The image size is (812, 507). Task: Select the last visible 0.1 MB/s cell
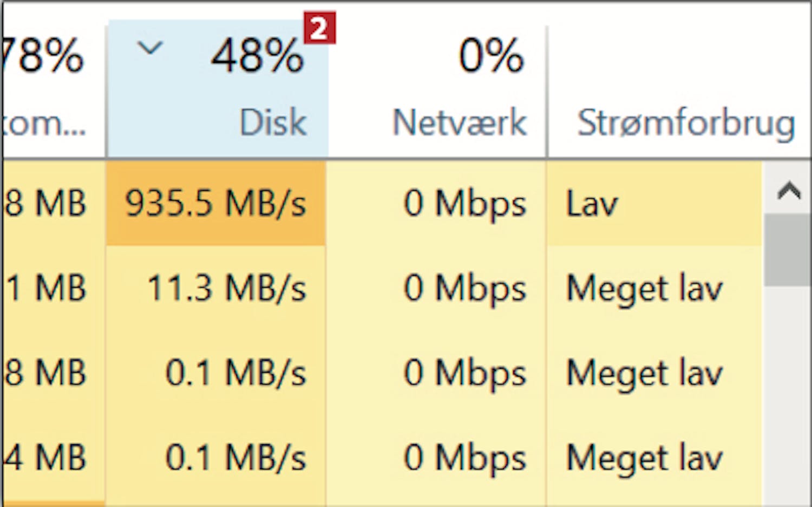235,458
